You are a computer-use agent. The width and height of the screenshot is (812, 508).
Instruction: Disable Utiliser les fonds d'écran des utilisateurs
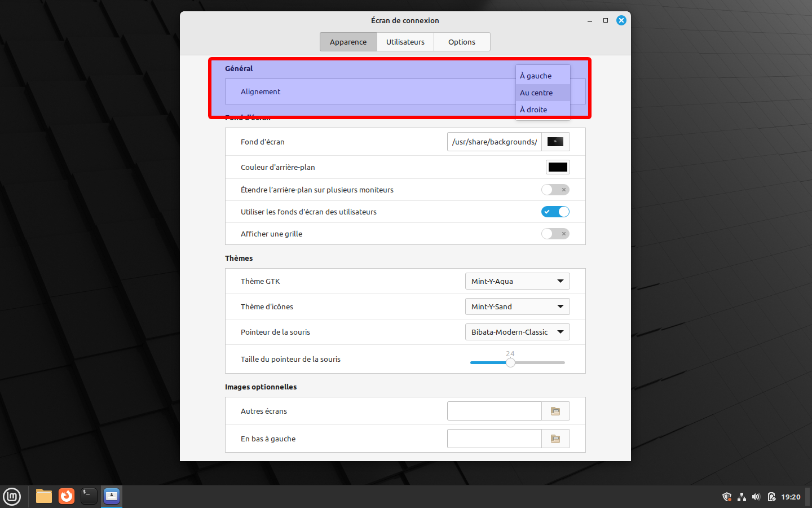(x=555, y=212)
